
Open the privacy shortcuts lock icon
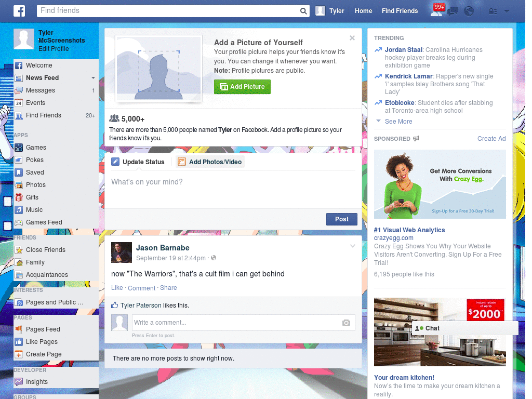493,11
